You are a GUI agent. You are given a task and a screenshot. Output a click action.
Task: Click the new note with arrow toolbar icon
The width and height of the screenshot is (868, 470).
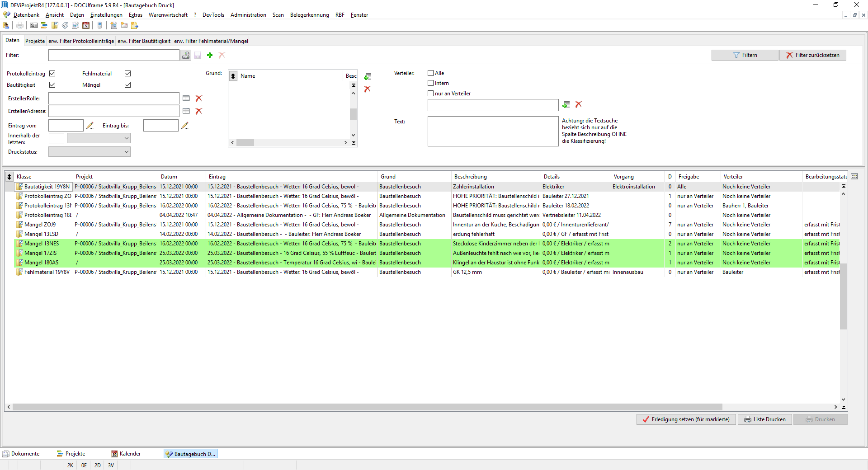(135, 25)
